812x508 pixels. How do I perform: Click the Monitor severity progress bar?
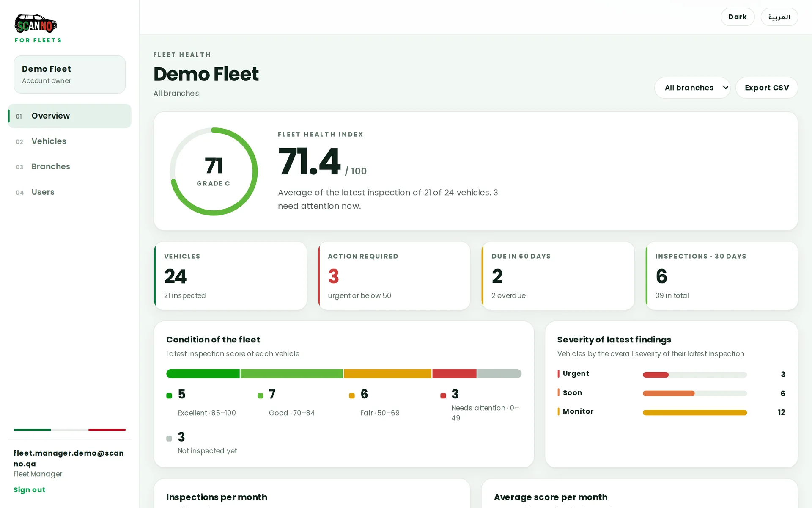[695, 413]
